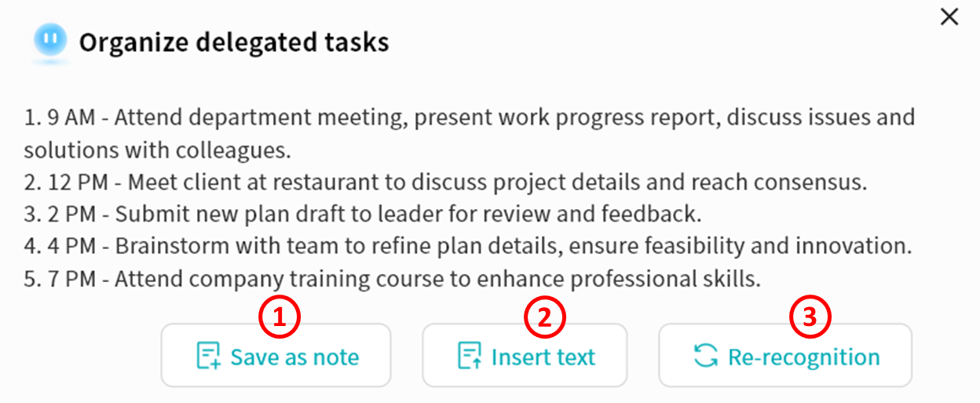Viewport: 980px width, 403px height.
Task: Click the red circled number 3 marker
Action: [810, 317]
